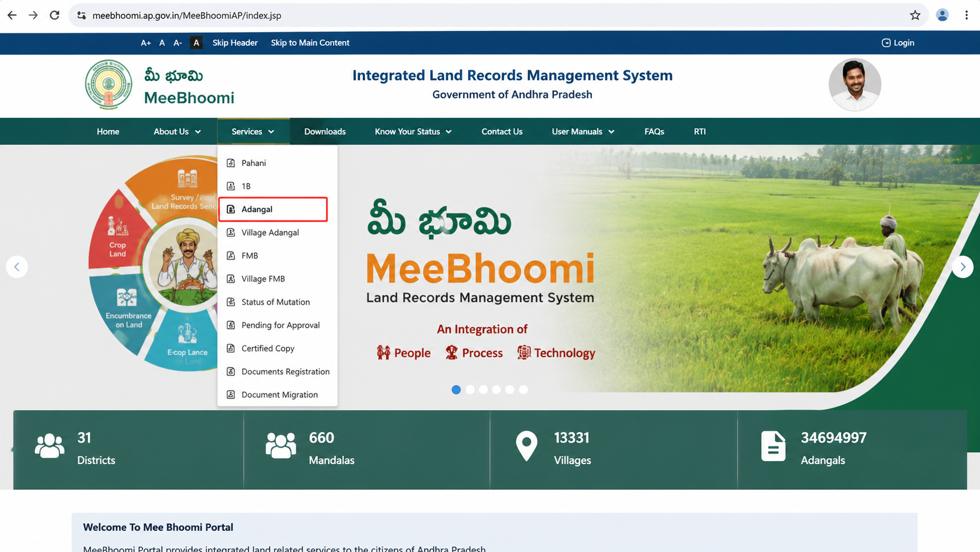The image size is (980, 552).
Task: Select the fifth carousel dot
Action: point(510,390)
